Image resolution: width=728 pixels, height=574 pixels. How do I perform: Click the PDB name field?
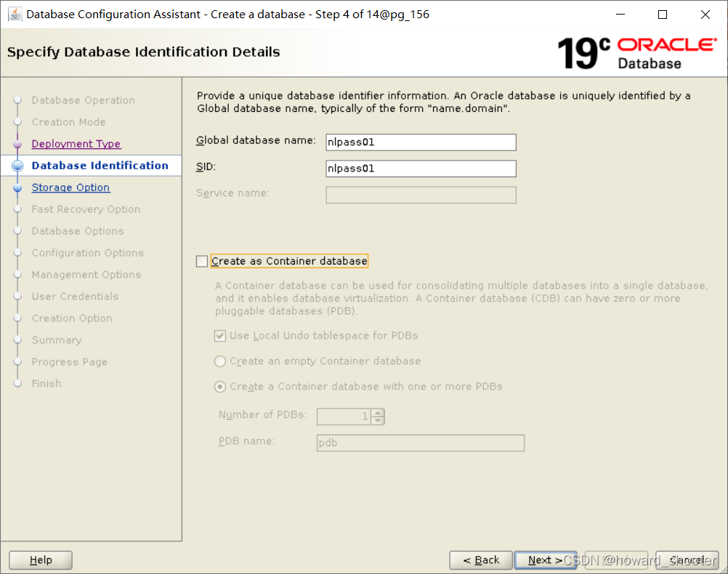[x=421, y=443]
